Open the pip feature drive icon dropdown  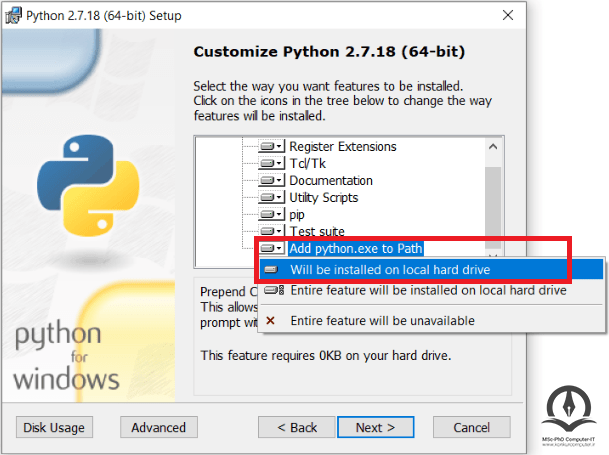click(x=271, y=214)
